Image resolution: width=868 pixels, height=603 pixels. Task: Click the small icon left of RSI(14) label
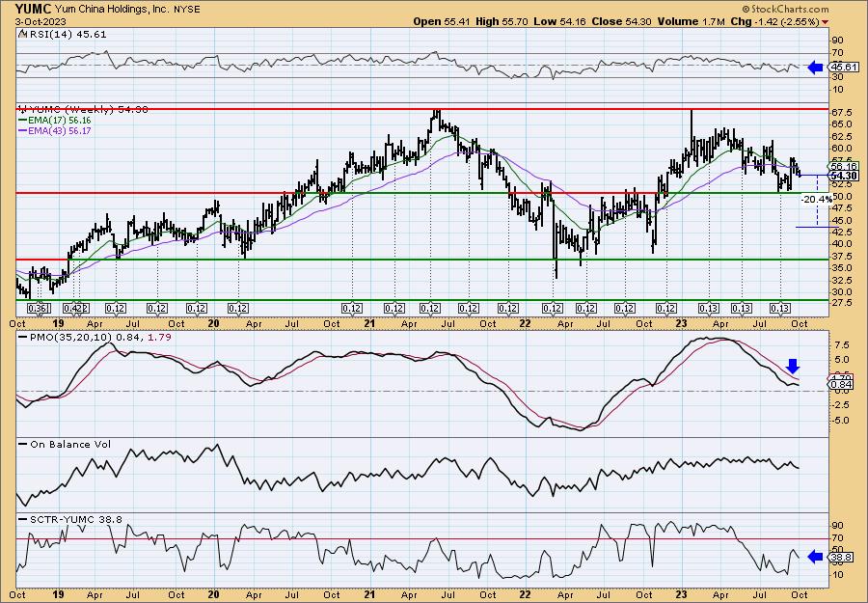21,34
